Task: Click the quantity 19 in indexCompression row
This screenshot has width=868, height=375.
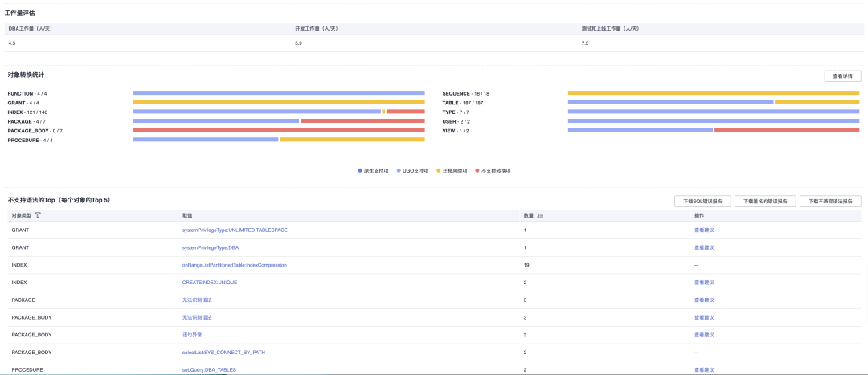Action: pos(526,265)
